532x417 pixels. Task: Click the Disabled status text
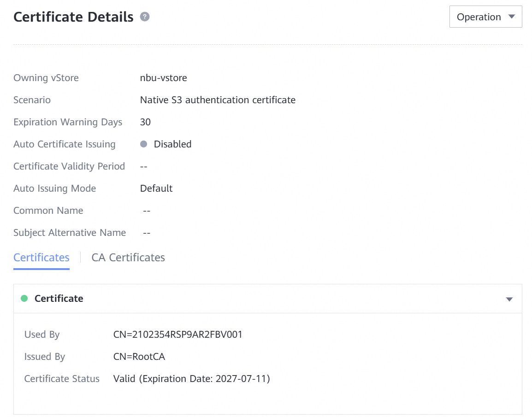click(x=173, y=144)
